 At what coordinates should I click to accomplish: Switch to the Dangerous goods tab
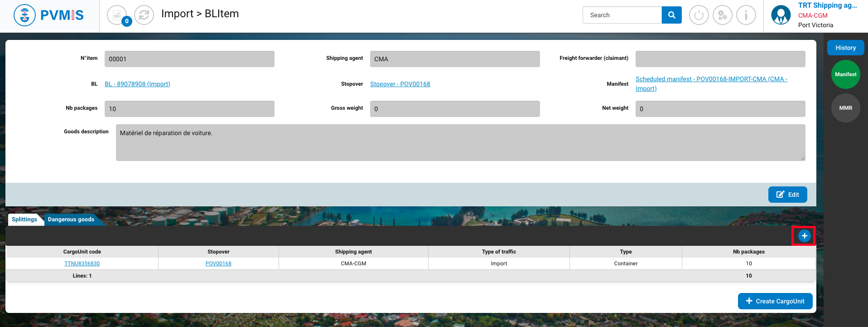pos(71,220)
